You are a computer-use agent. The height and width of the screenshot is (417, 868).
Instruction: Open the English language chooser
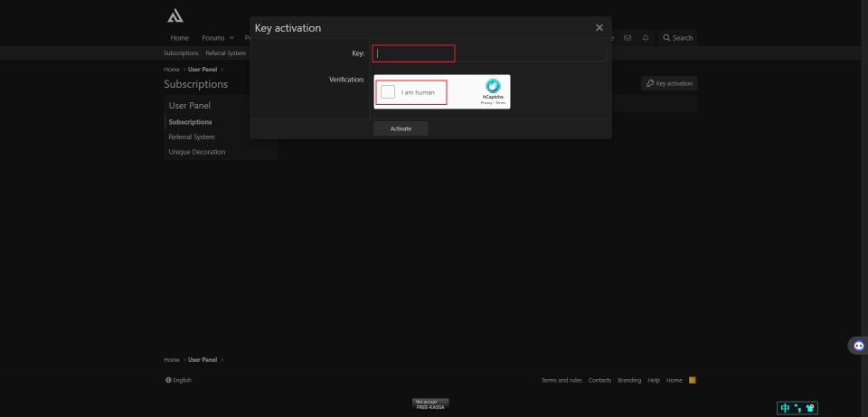click(x=179, y=380)
